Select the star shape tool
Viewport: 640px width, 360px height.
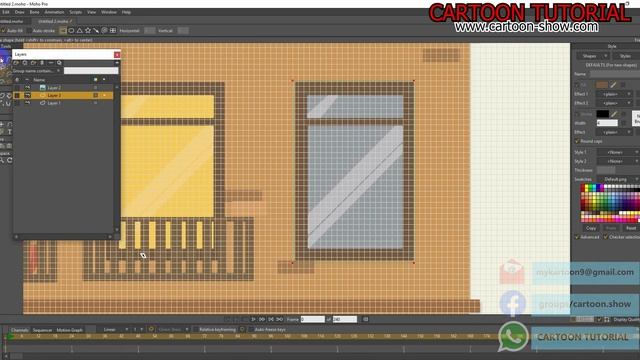click(88, 31)
